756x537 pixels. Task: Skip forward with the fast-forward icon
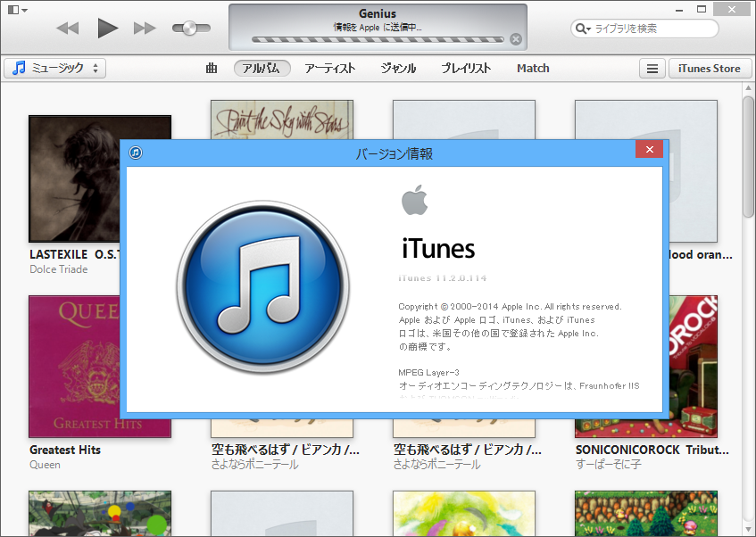(145, 28)
